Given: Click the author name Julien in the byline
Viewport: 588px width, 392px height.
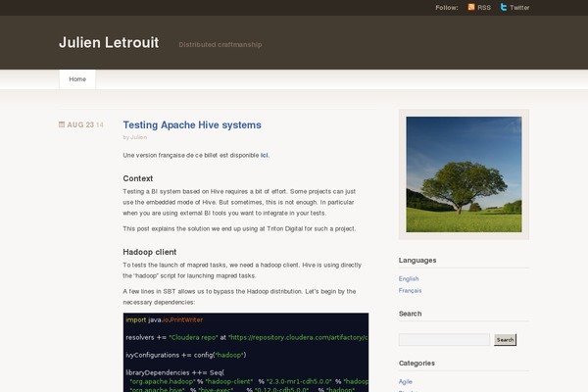Looking at the screenshot, I should click(x=139, y=137).
